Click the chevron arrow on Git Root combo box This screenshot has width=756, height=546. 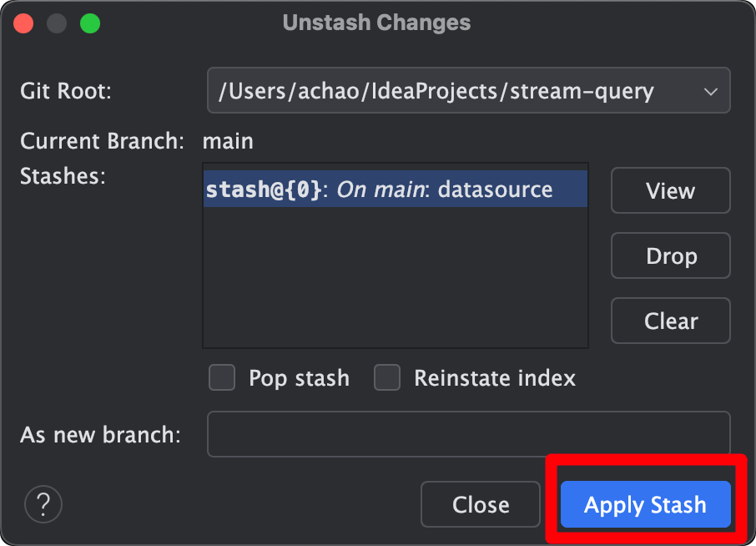pos(711,91)
